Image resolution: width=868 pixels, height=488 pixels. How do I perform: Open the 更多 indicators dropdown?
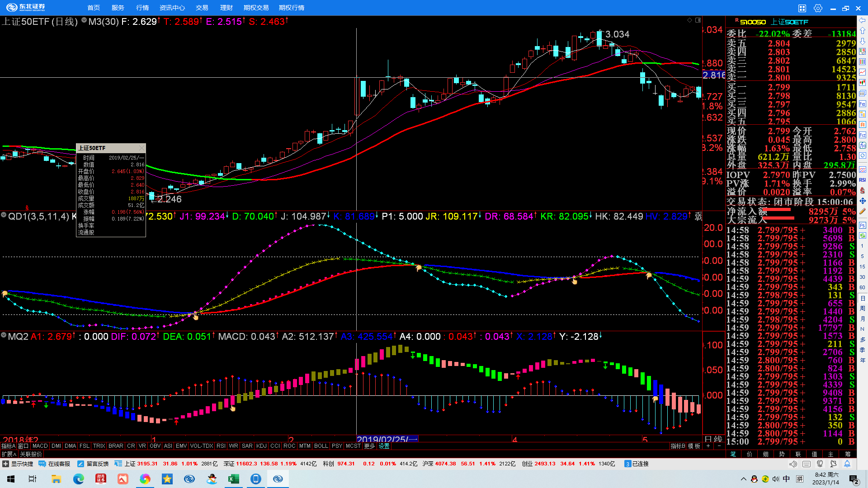pos(369,446)
